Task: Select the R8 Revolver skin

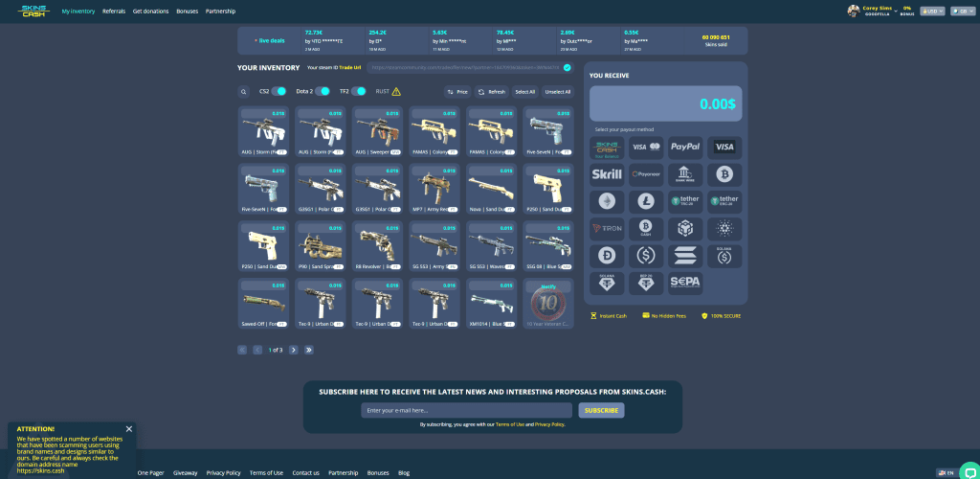Action: pos(377,246)
